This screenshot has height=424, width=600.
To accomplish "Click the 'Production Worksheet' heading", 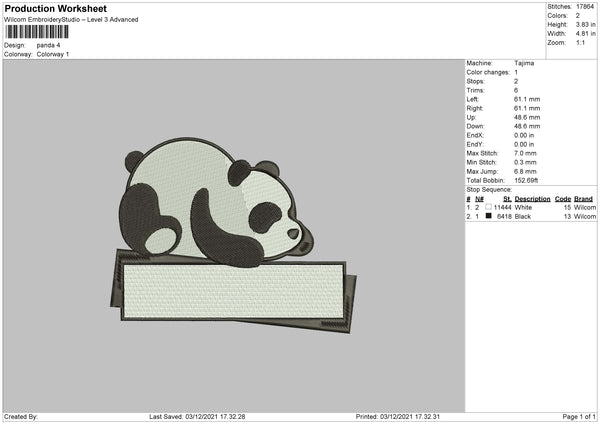I will [55, 9].
